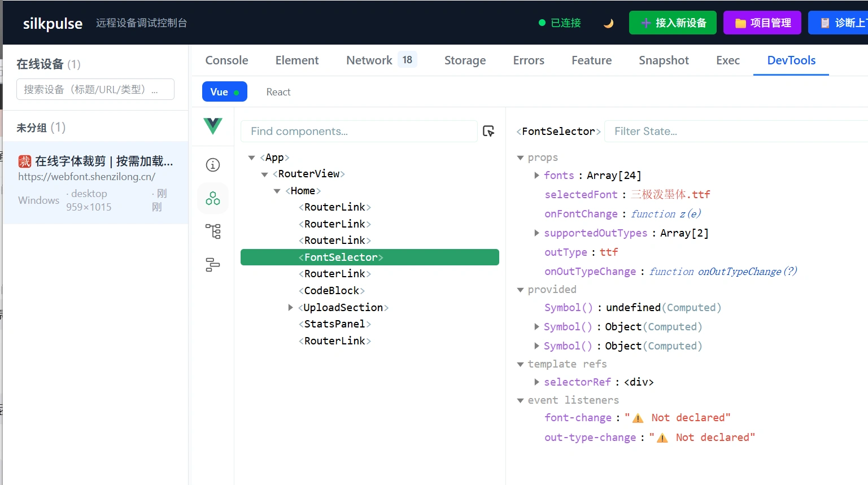Viewport: 868px width, 485px height.
Task: Click the 未分组 (1) group heading
Action: pyautogui.click(x=41, y=128)
